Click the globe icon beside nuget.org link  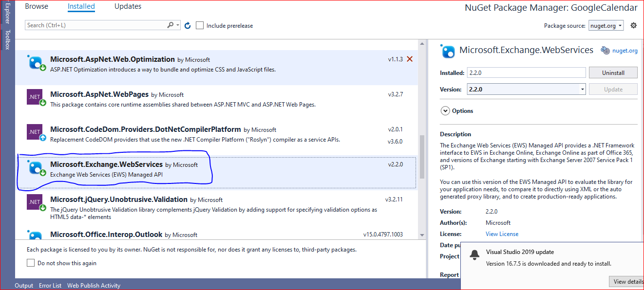click(606, 50)
